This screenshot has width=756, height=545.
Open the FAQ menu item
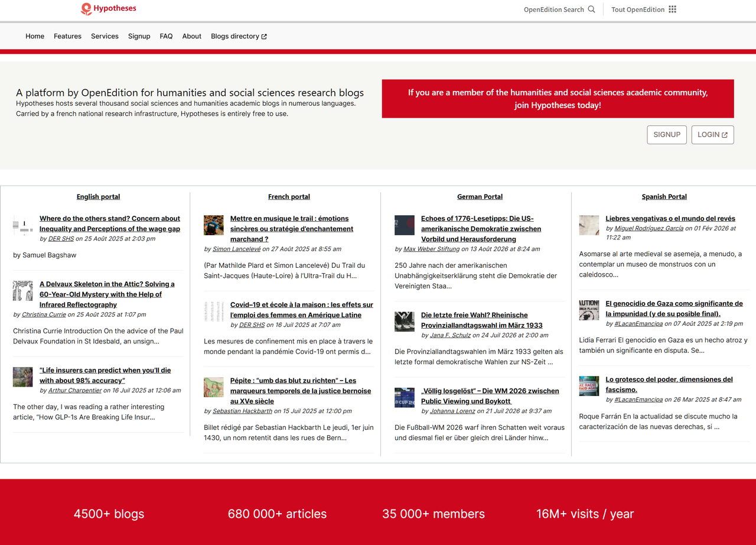tap(166, 37)
